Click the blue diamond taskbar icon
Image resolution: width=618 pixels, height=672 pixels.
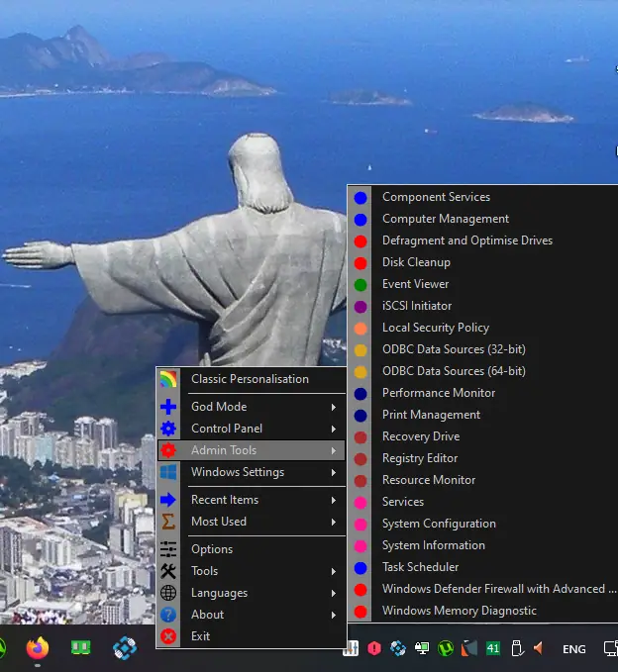[x=125, y=648]
